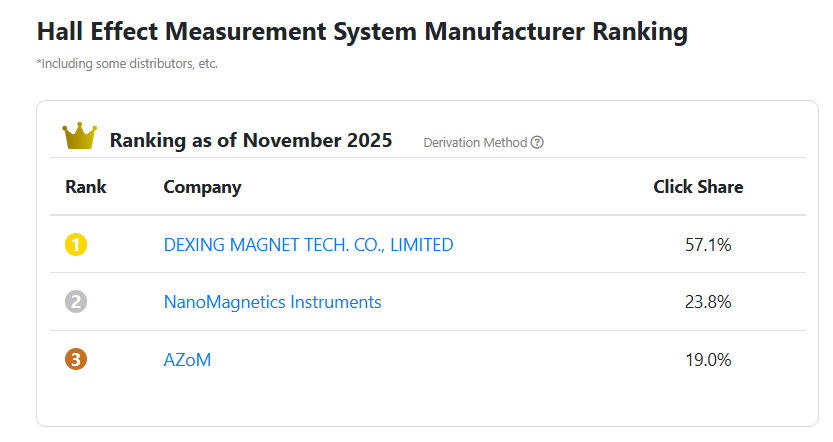
Task: Click the 57.1% click share value
Action: pos(708,244)
